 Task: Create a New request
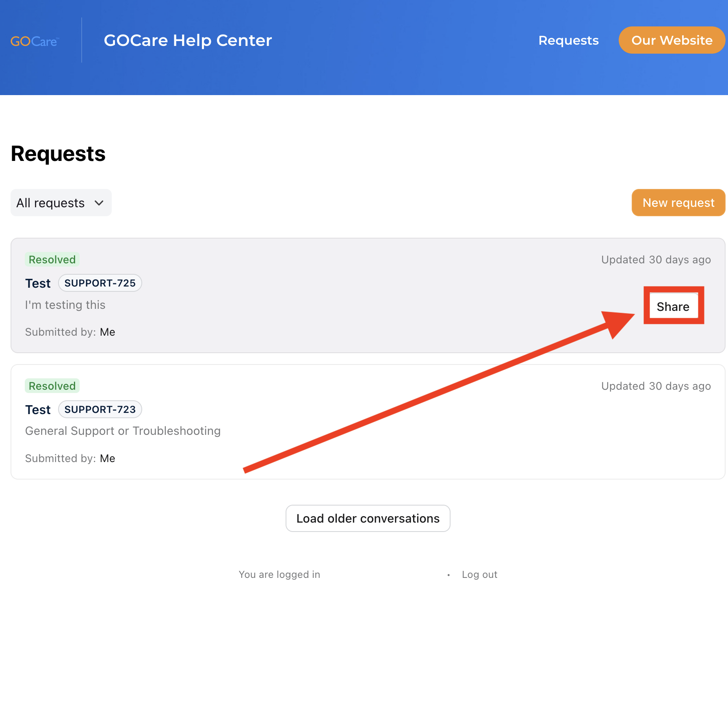click(678, 203)
